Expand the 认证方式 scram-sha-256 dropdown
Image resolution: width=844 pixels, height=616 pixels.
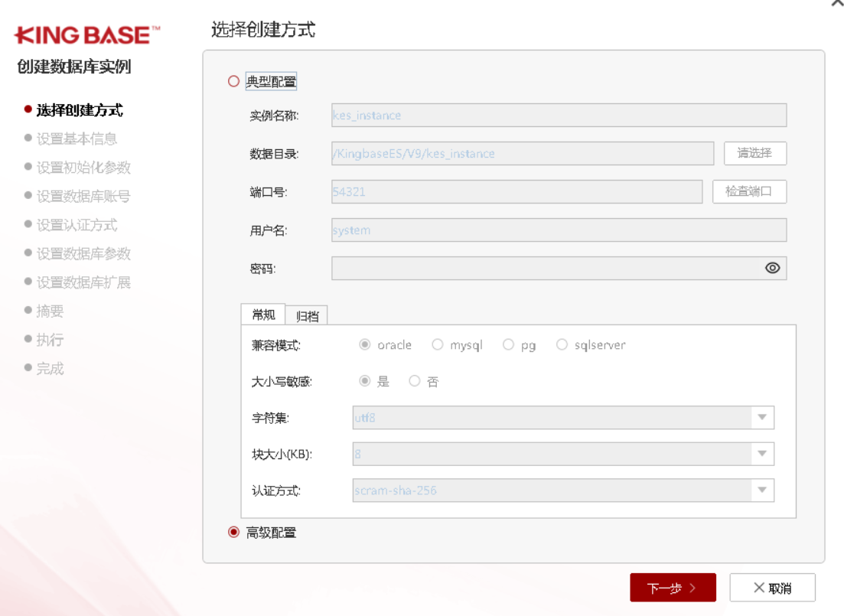point(761,490)
